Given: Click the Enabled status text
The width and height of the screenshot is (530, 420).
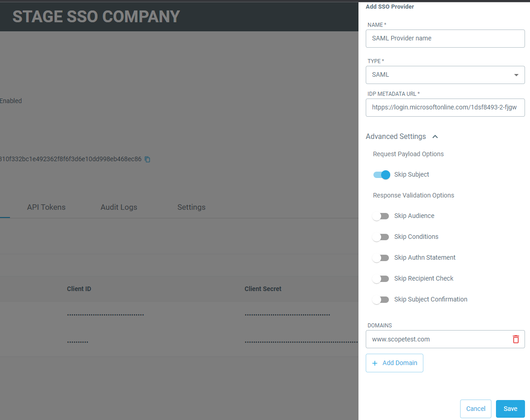Looking at the screenshot, I should tap(11, 101).
